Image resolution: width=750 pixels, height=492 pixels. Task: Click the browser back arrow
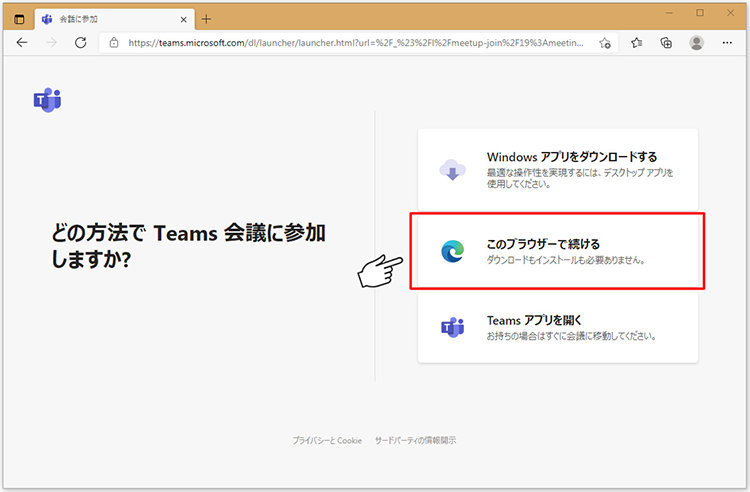pos(22,43)
